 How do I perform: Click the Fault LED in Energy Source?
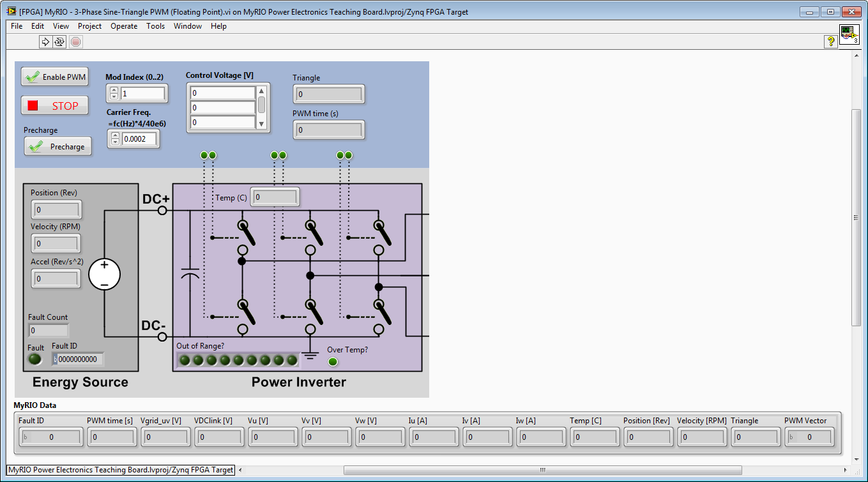(x=35, y=359)
